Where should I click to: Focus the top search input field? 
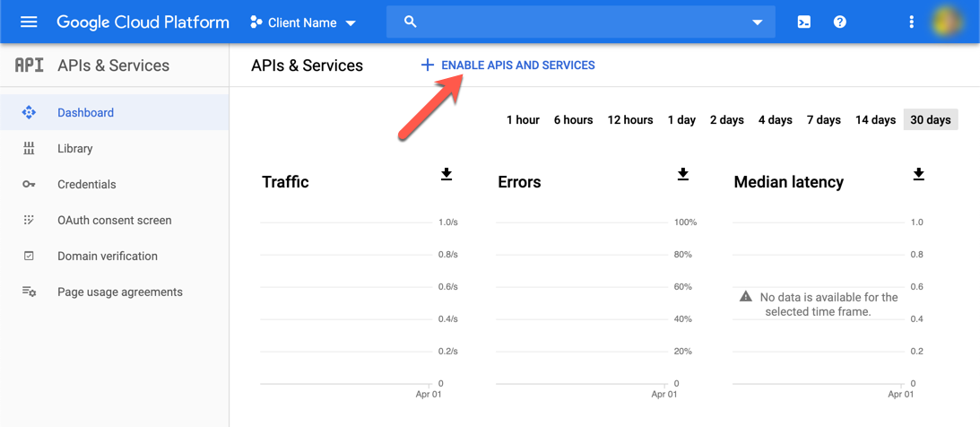pyautogui.click(x=581, y=22)
